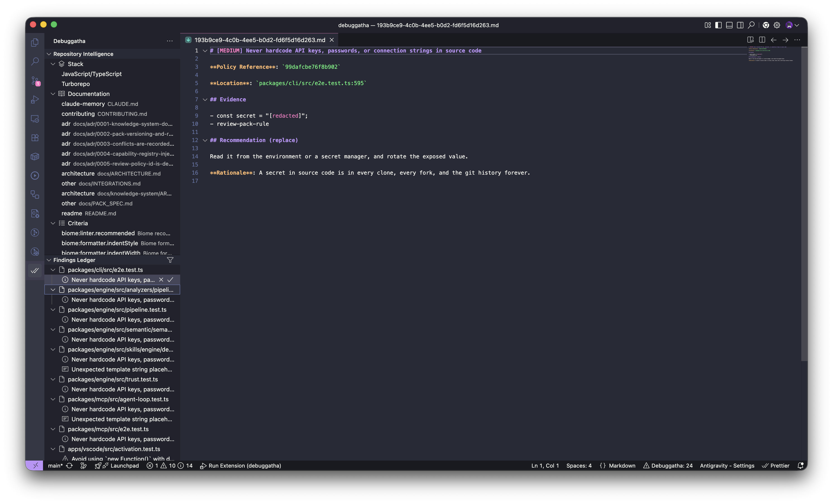Open the Search view in activity bar

(35, 62)
